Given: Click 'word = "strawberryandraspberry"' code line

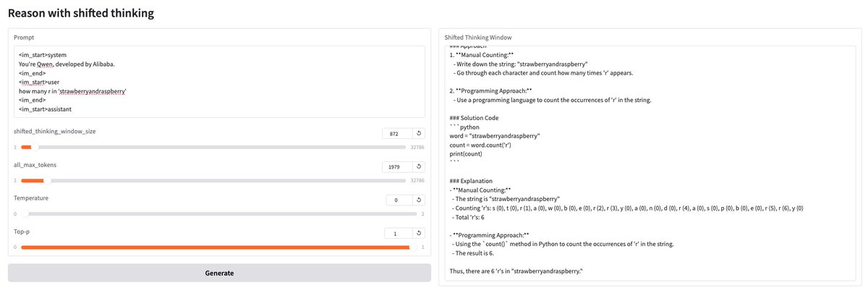Looking at the screenshot, I should (x=495, y=136).
